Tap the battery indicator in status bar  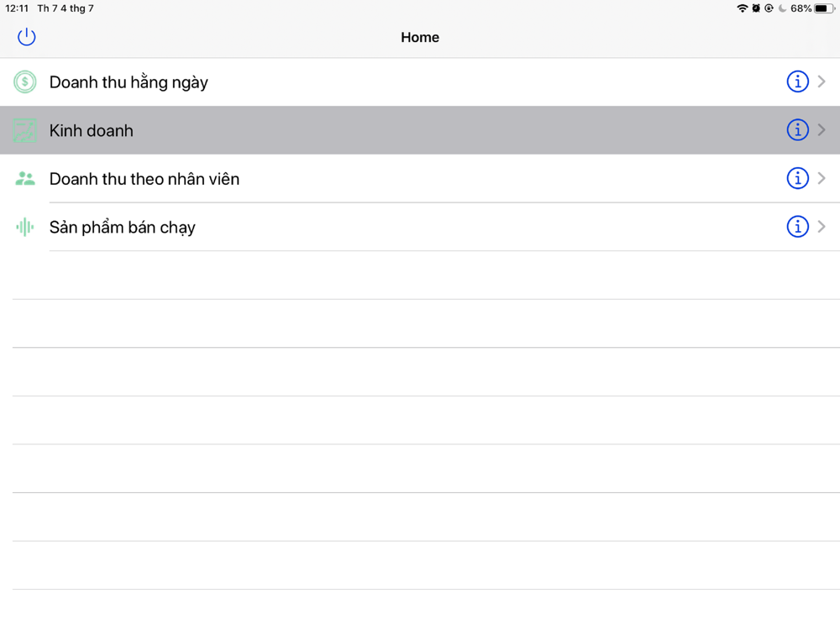tap(823, 8)
